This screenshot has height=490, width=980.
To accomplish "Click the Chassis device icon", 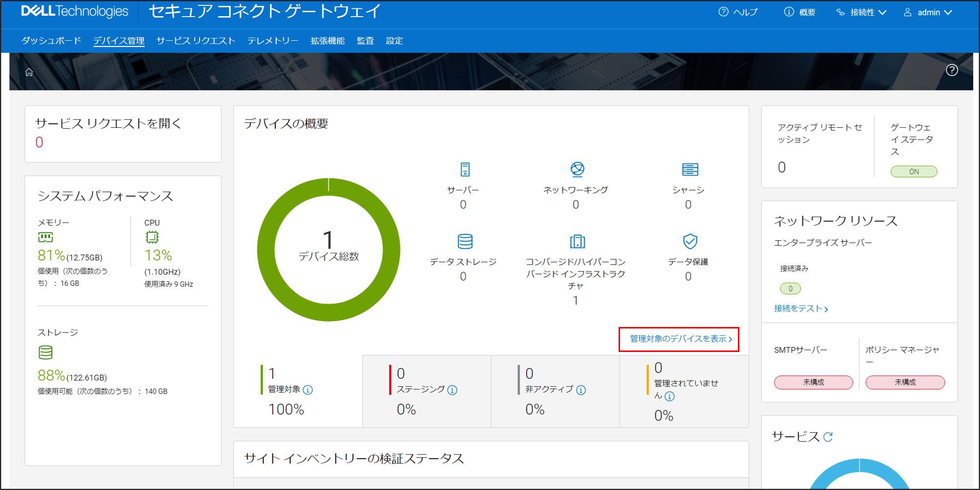I will click(x=690, y=169).
